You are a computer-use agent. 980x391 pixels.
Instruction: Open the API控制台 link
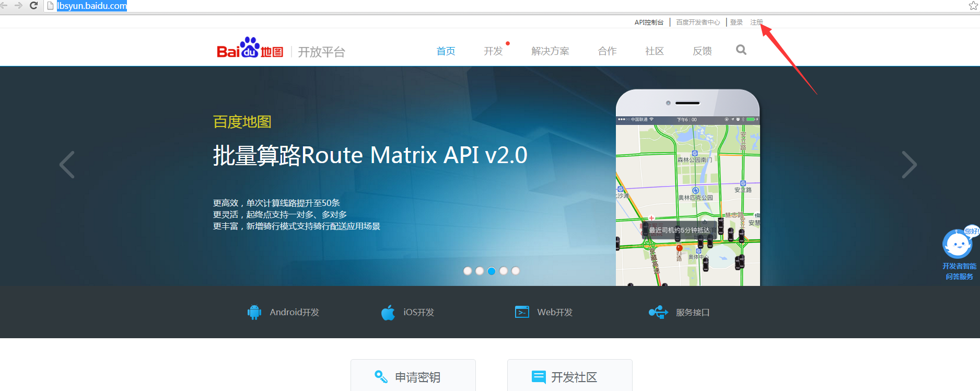(x=649, y=22)
